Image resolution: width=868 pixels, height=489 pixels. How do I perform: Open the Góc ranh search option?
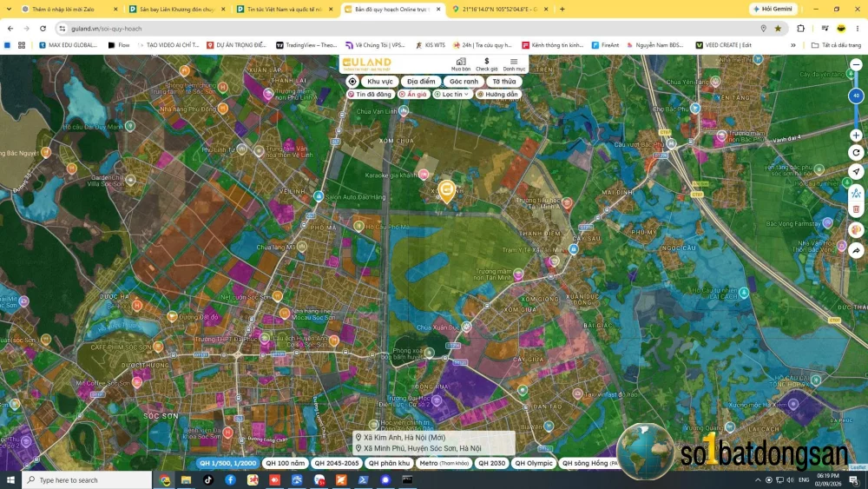[464, 82]
